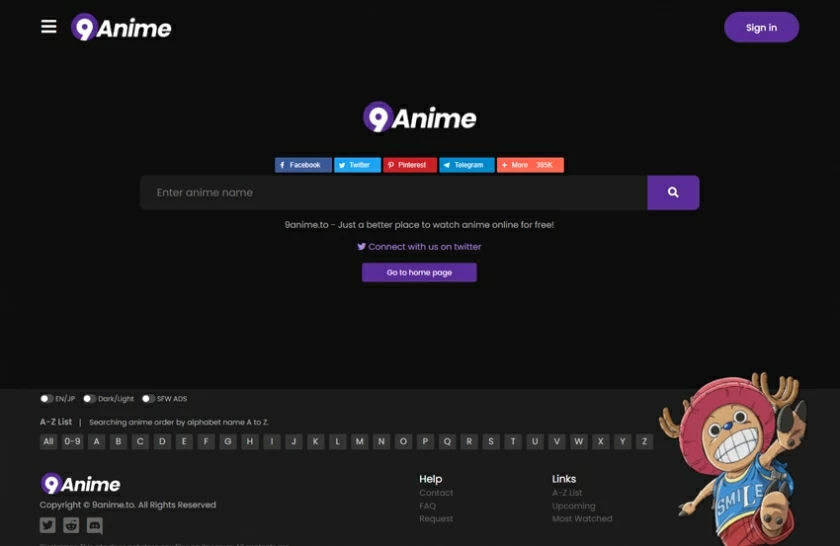Open Twitter icon in footer
Image resolution: width=840 pixels, height=546 pixels.
click(48, 525)
